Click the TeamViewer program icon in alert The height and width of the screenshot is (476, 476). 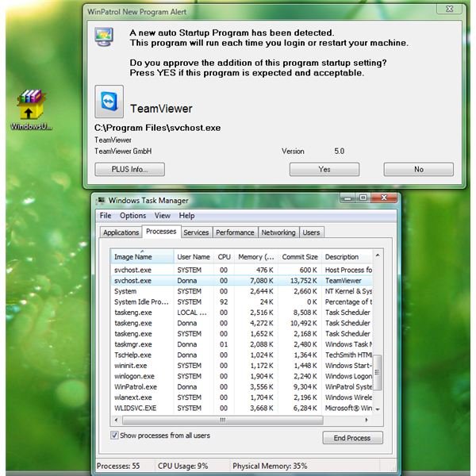pyautogui.click(x=109, y=102)
